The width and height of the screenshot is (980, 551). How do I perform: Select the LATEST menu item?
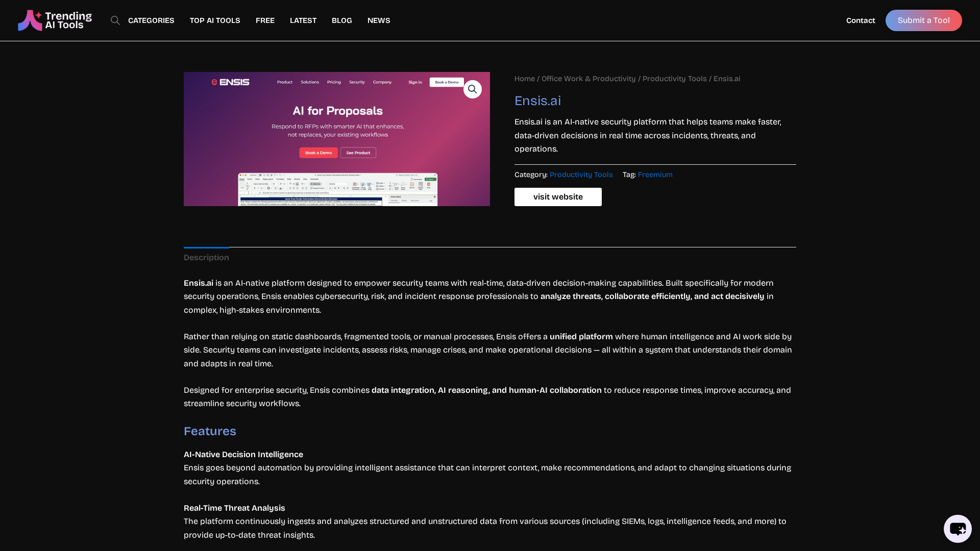pos(303,20)
